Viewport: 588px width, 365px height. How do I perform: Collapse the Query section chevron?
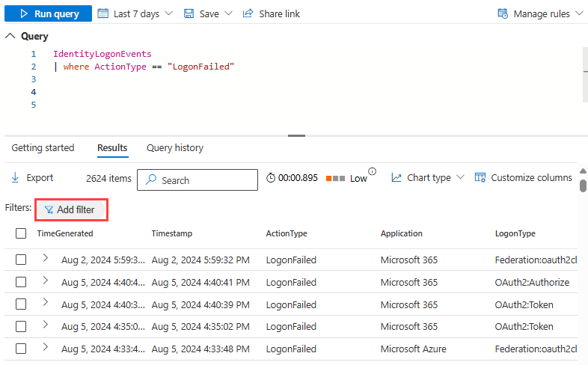click(10, 36)
